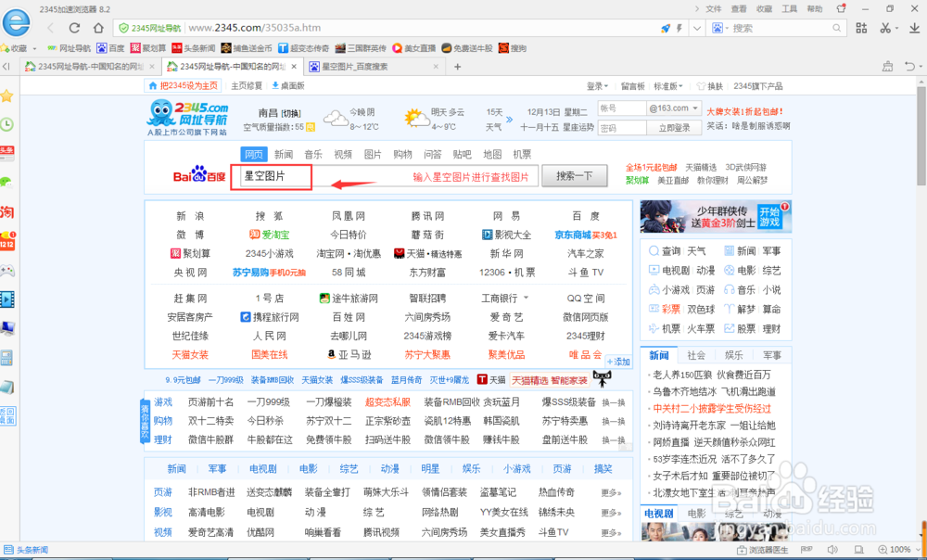
Task: Click the 密码 password input field
Action: 621,128
